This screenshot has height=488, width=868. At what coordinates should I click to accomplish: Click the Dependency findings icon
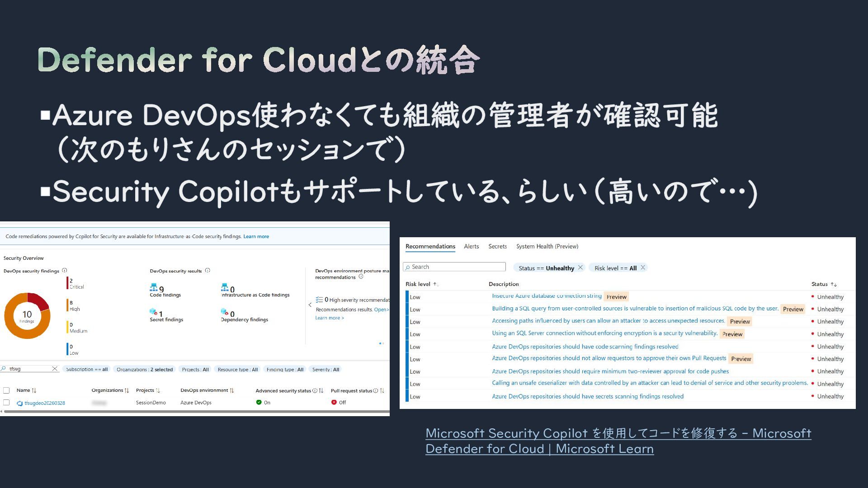pyautogui.click(x=225, y=312)
